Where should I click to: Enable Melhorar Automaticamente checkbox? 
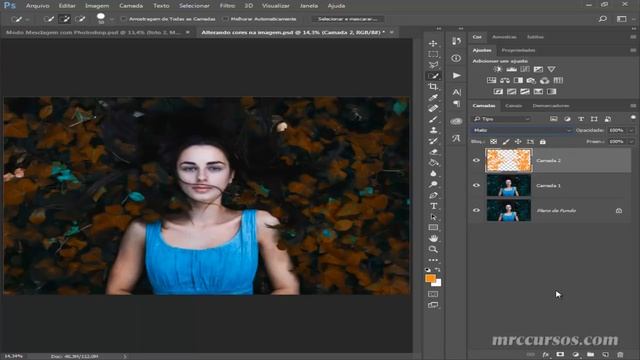pos(225,19)
